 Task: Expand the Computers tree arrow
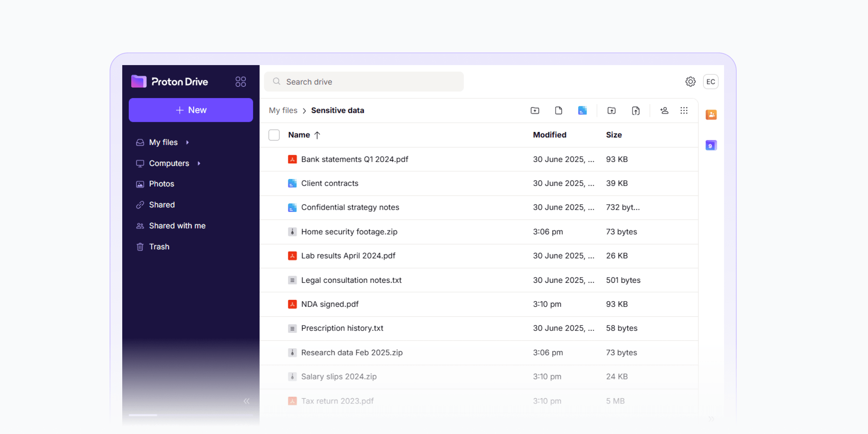199,163
